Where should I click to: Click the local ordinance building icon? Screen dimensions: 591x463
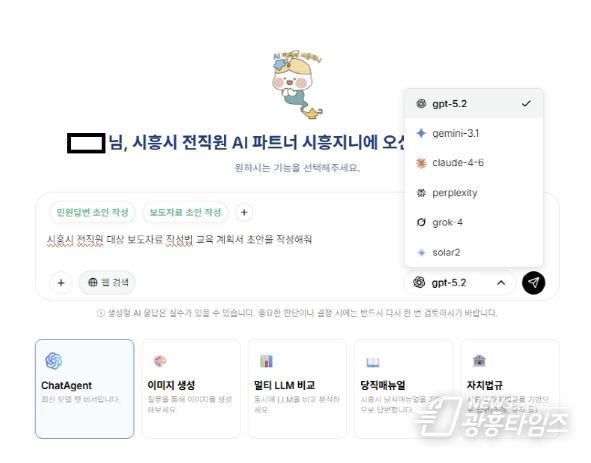[479, 360]
